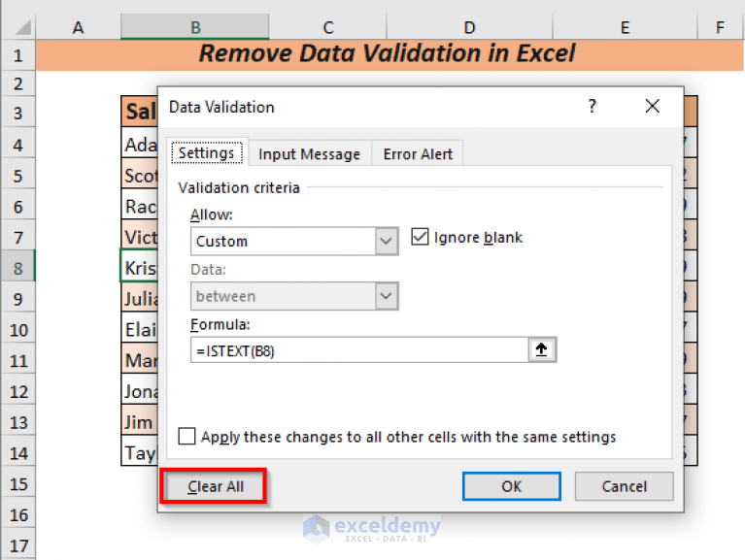Close the Data Validation dialog with X
This screenshot has height=560, width=745.
point(653,106)
